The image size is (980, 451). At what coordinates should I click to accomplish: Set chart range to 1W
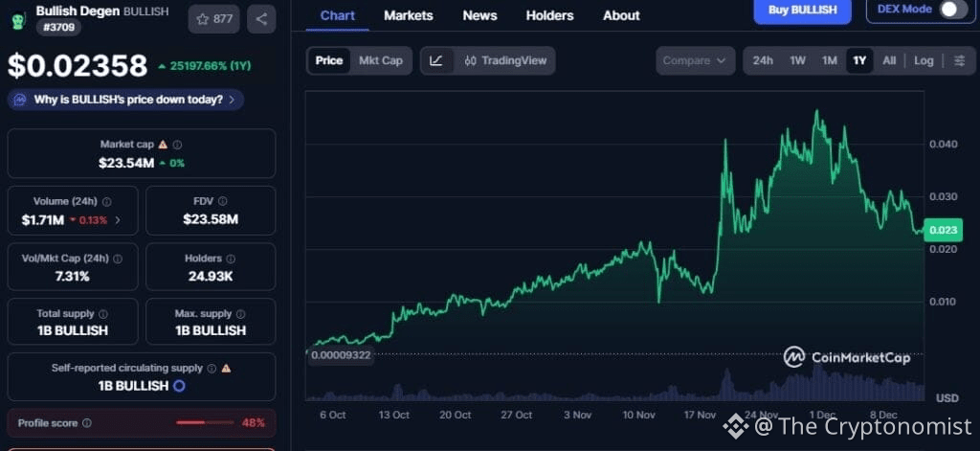point(797,60)
